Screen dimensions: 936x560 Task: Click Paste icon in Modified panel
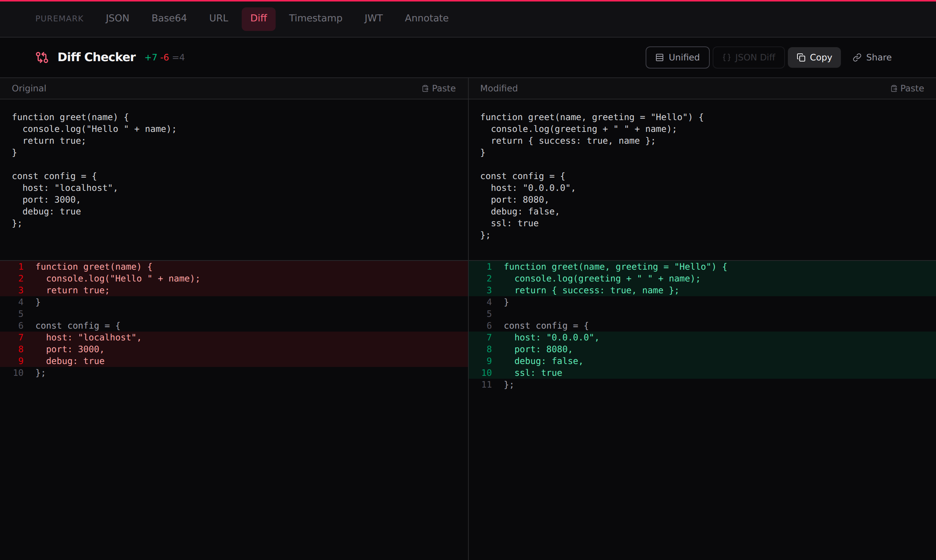pos(893,88)
